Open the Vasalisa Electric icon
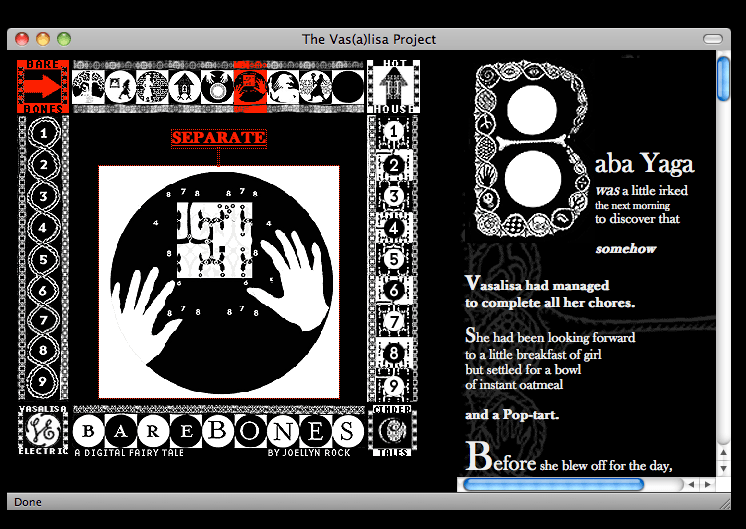This screenshot has height=529, width=746. click(42, 431)
